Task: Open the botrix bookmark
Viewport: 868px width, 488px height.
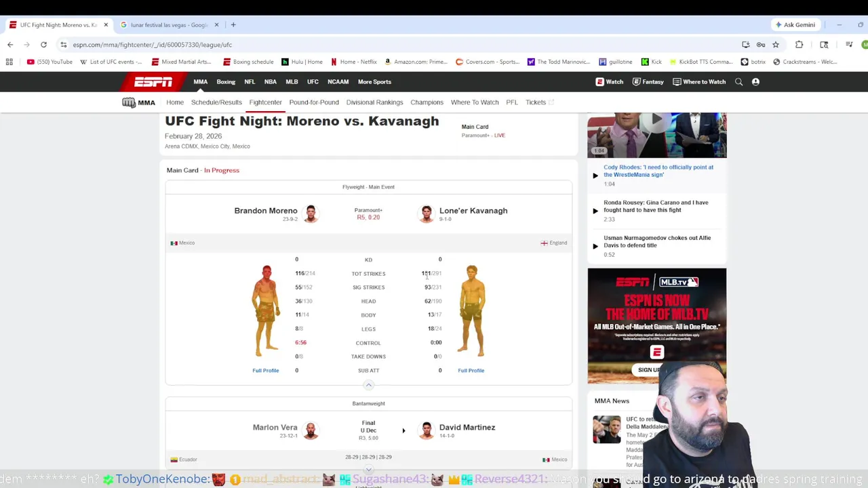Action: pos(753,62)
